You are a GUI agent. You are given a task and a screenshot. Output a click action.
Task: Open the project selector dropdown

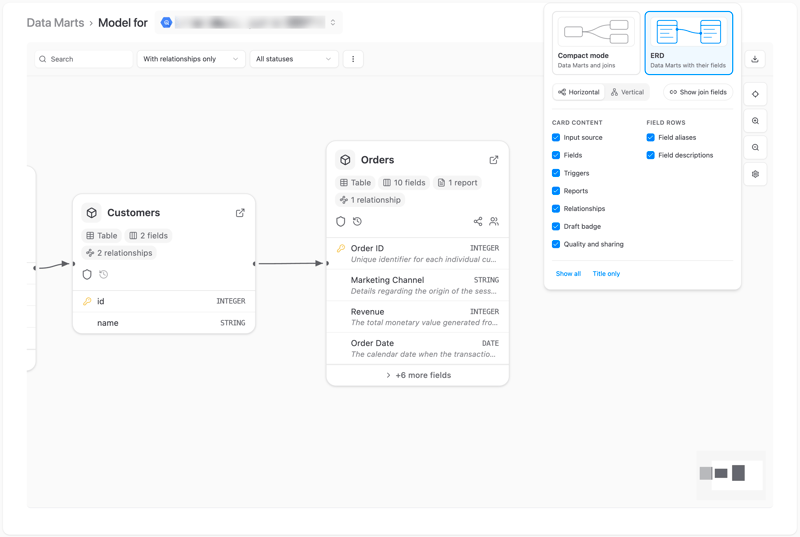tap(248, 22)
